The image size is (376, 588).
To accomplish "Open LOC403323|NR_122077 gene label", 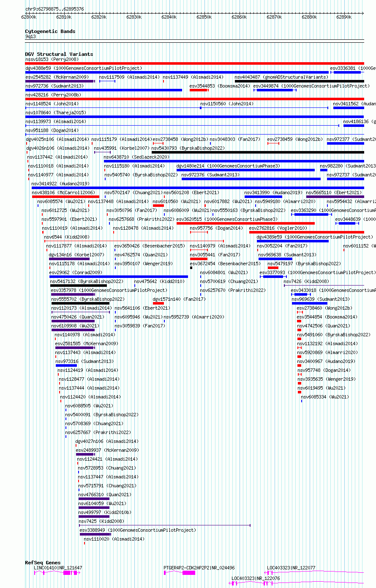I will pyautogui.click(x=291, y=568).
